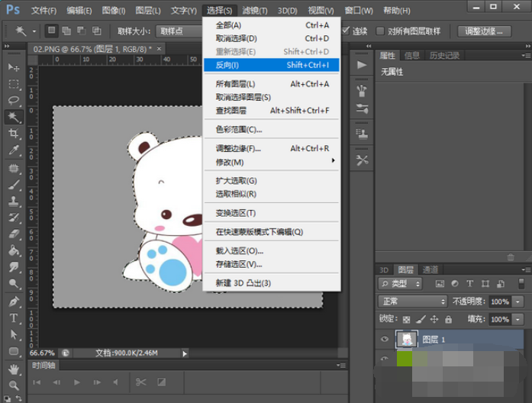Go to first frame in timeline

[x=37, y=382]
